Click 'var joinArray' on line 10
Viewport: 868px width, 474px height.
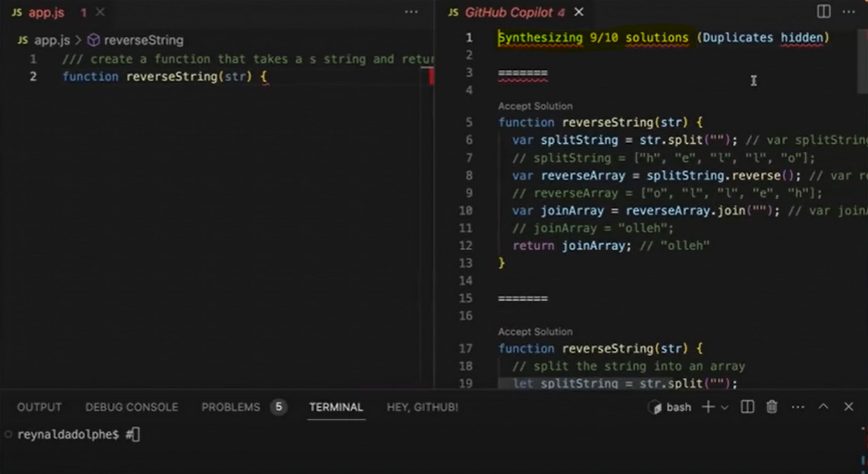coord(558,211)
